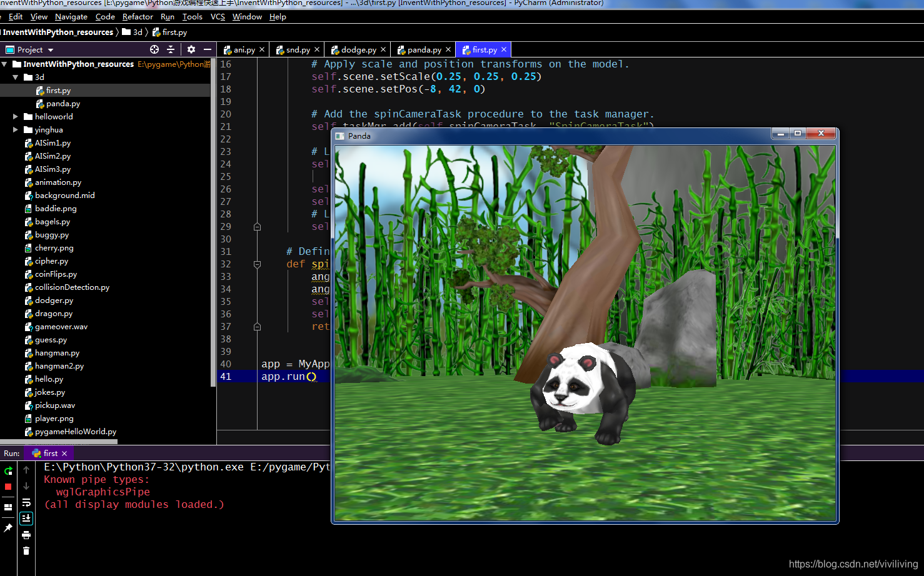This screenshot has width=924, height=576.
Task: Expand the yinghua folder
Action: (x=16, y=129)
